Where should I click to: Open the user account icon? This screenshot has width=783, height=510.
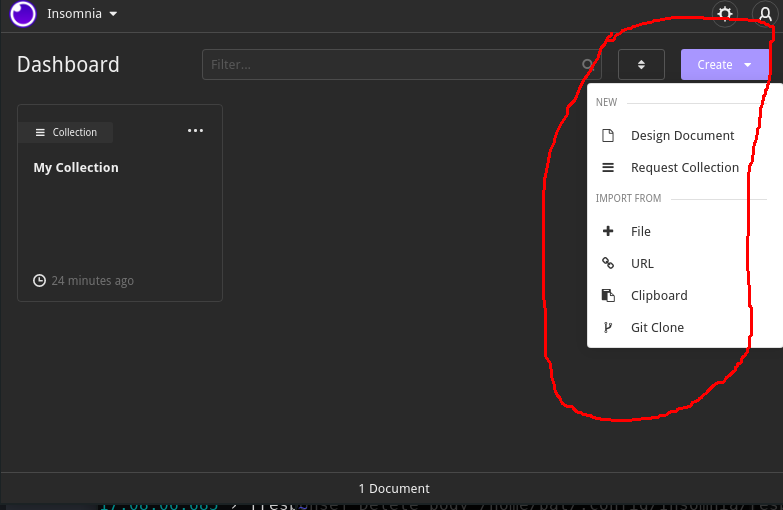[765, 13]
